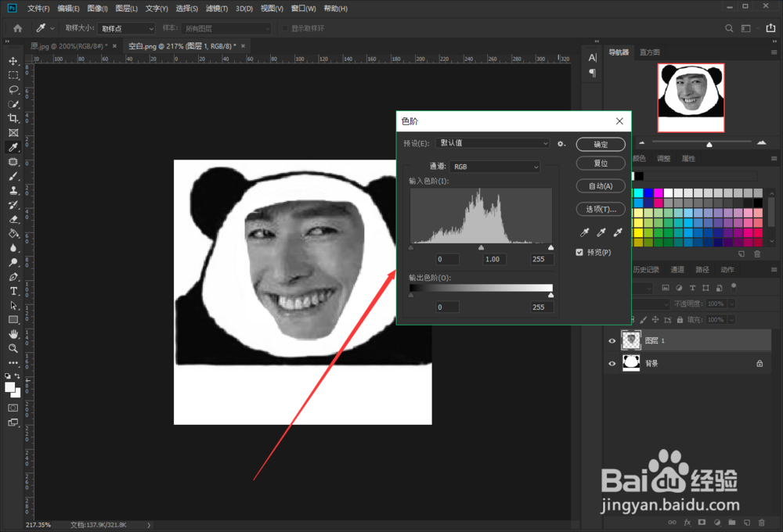Hide the 图层 1 layer
Viewport: 783px width, 532px height.
612,341
